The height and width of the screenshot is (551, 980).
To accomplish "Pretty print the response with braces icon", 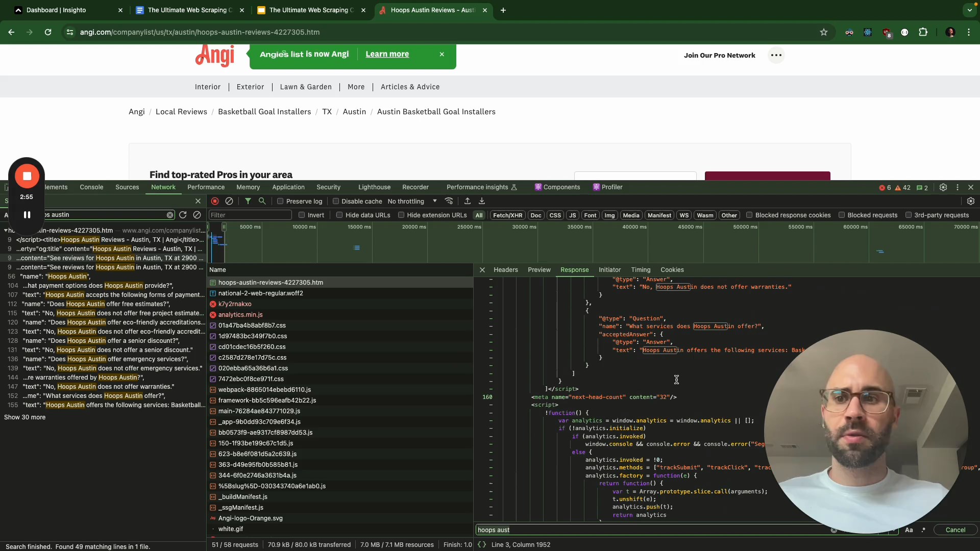I will [482, 545].
